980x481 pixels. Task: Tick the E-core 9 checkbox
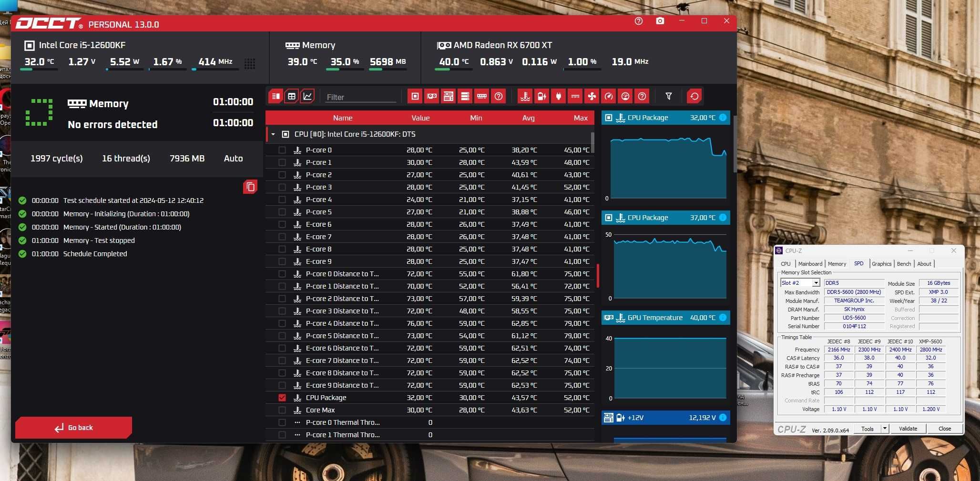click(282, 261)
